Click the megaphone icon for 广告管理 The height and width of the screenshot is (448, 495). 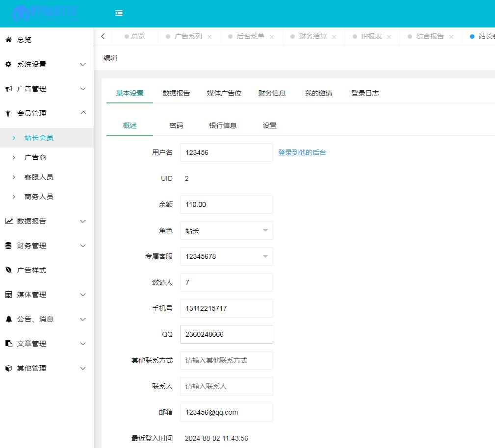(x=8, y=89)
